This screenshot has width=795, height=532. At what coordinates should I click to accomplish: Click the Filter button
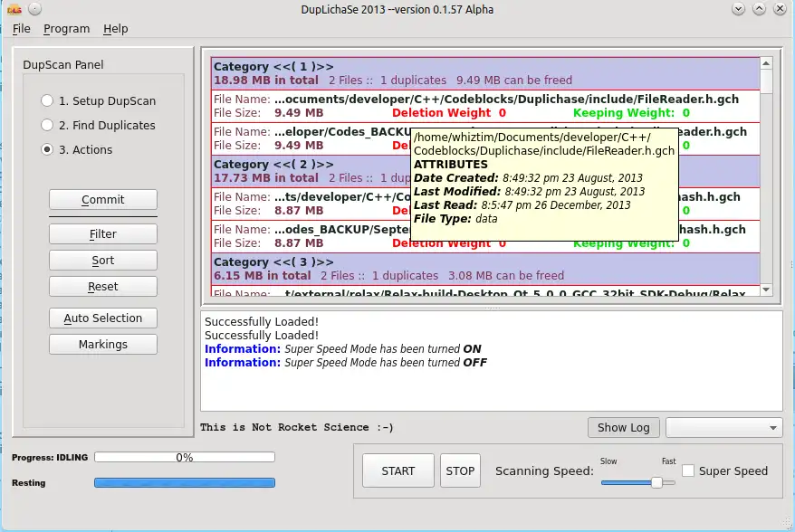(x=103, y=234)
